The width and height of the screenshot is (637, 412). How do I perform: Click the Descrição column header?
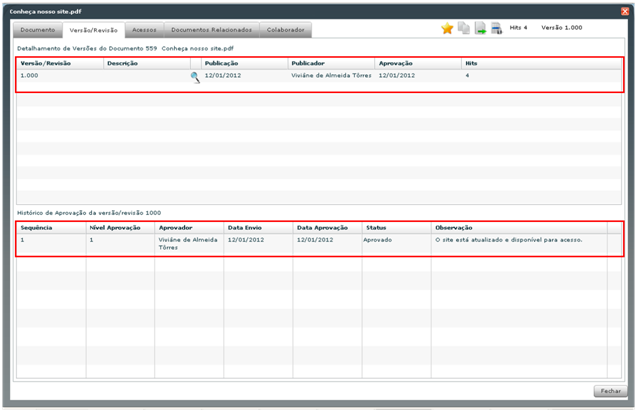[x=147, y=63]
